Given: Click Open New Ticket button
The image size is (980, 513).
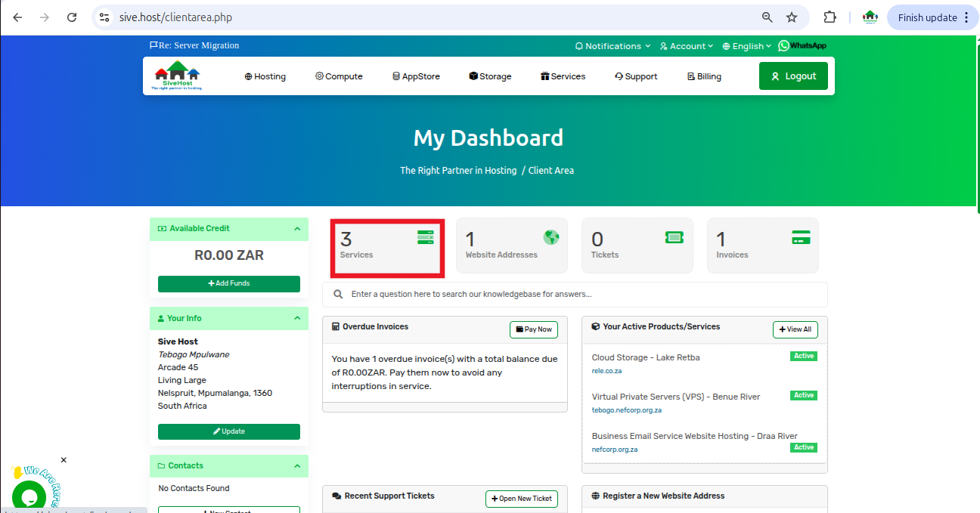Looking at the screenshot, I should pyautogui.click(x=522, y=499).
